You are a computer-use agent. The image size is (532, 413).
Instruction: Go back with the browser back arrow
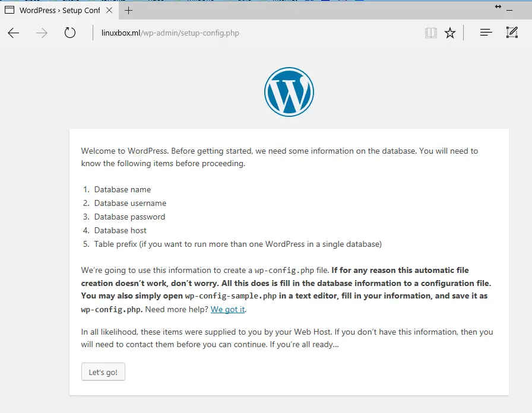click(14, 33)
